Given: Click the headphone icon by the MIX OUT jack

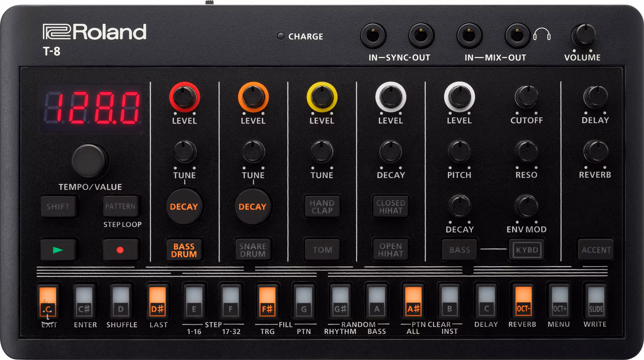Looking at the screenshot, I should 542,34.
